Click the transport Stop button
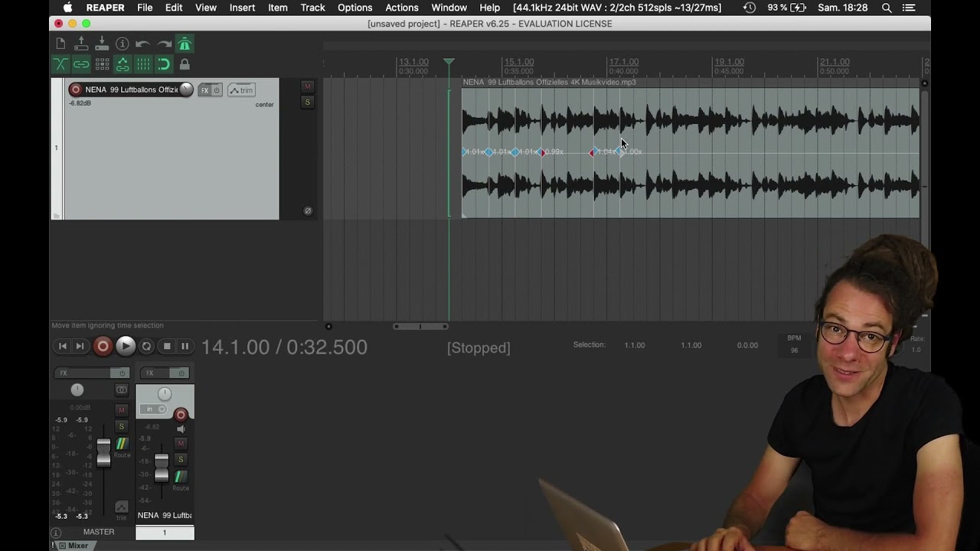980x551 pixels. click(x=167, y=347)
